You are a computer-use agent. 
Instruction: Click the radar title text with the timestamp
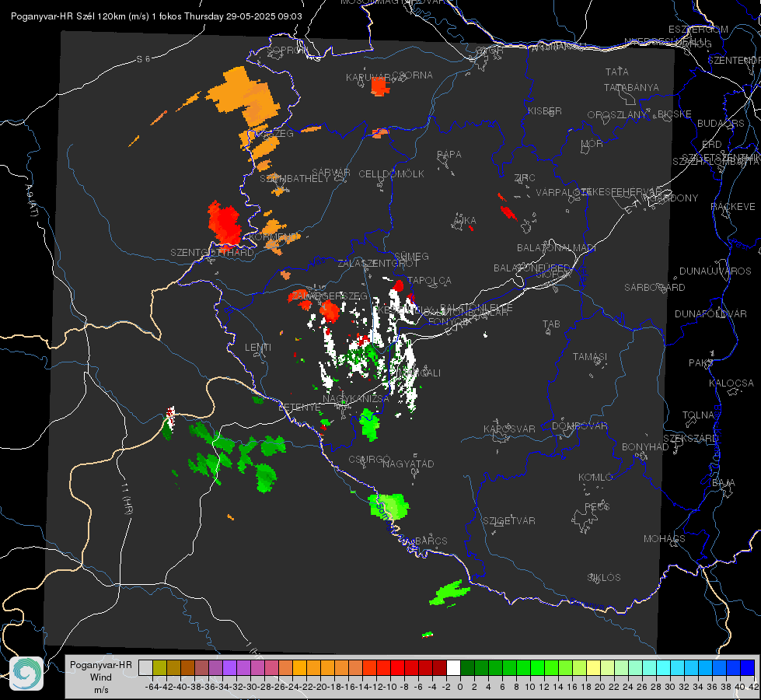(x=156, y=16)
